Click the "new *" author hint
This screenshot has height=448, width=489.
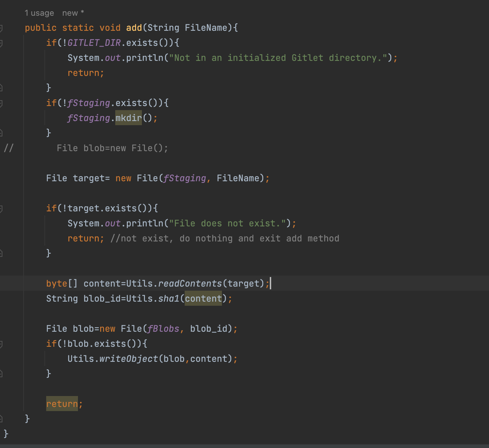(73, 13)
